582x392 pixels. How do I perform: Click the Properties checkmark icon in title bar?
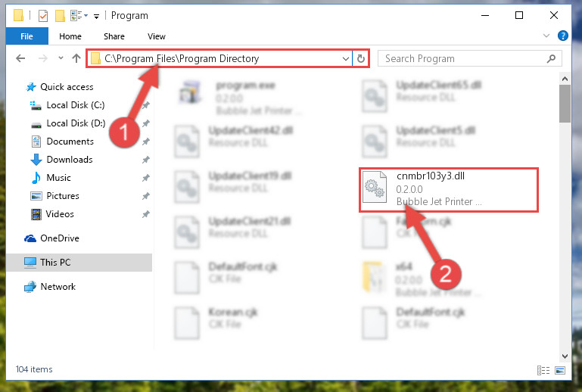(43, 16)
